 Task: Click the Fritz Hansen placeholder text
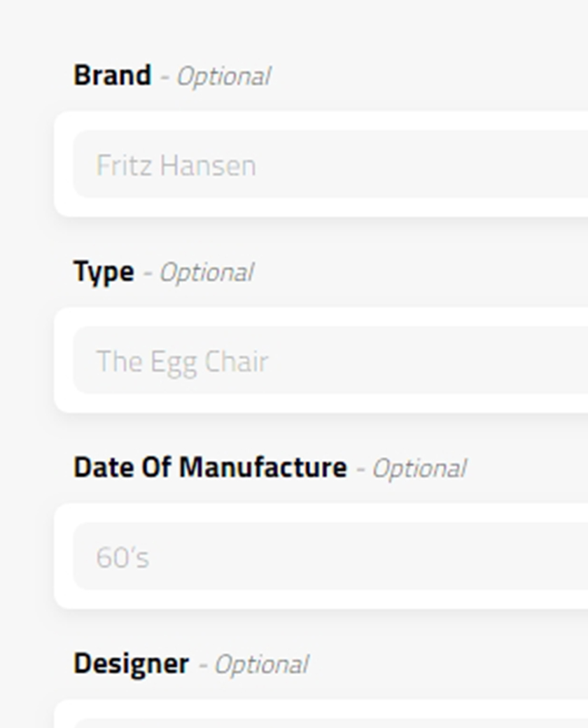click(176, 166)
